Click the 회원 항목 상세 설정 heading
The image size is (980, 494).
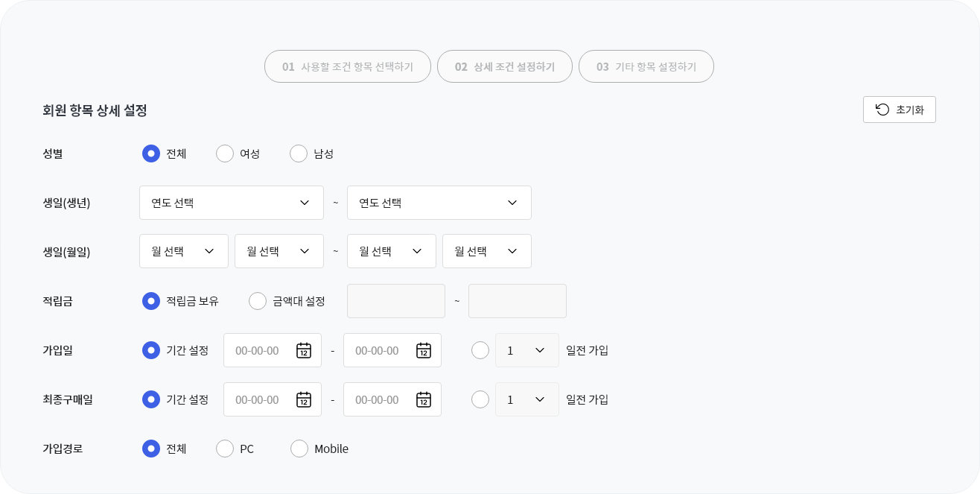pos(95,110)
